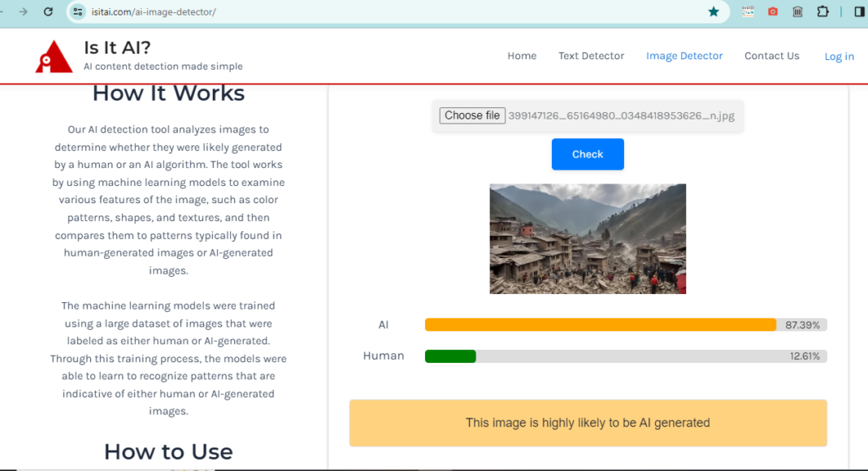Click the uploaded earthquake image thumbnail
868x471 pixels.
point(588,238)
